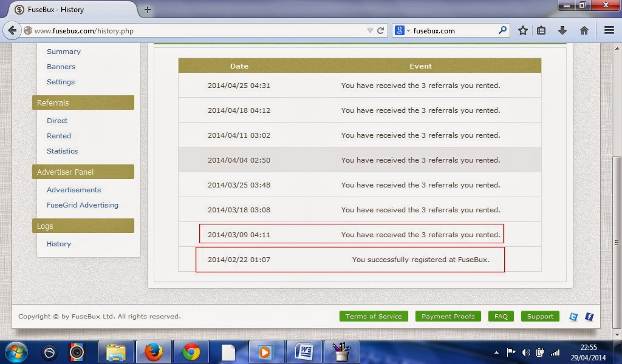Click the Payment Proofs button
This screenshot has height=364, width=622.
coord(448,316)
